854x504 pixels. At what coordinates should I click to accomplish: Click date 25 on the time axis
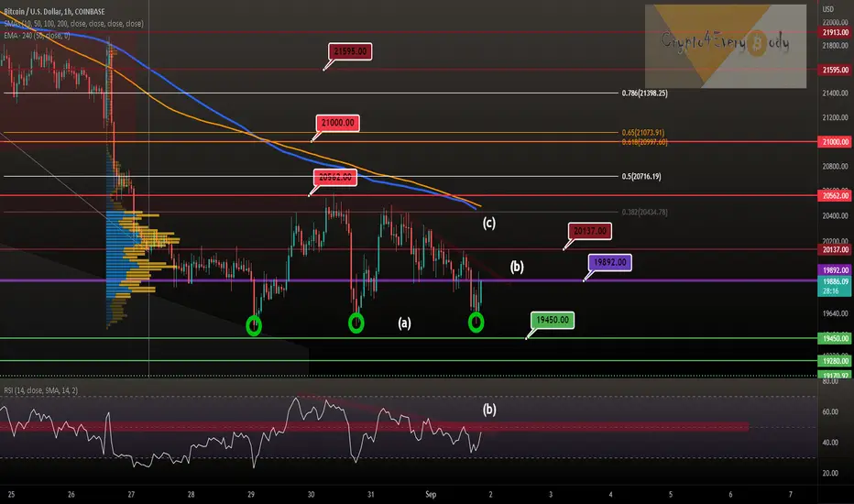pyautogui.click(x=11, y=495)
